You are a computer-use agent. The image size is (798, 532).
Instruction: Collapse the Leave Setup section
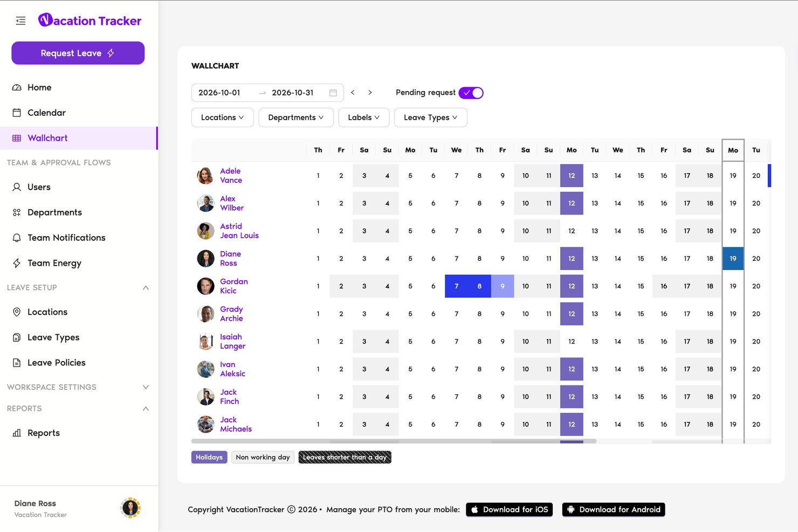146,288
